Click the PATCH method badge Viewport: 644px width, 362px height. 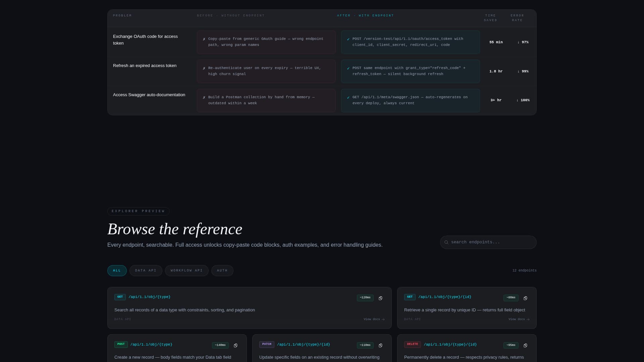pos(267,344)
